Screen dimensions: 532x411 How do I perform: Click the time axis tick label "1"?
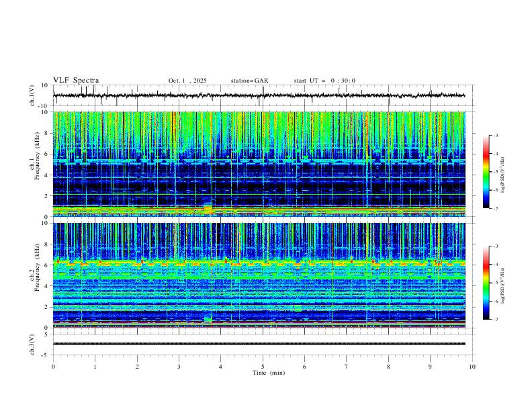point(95,367)
